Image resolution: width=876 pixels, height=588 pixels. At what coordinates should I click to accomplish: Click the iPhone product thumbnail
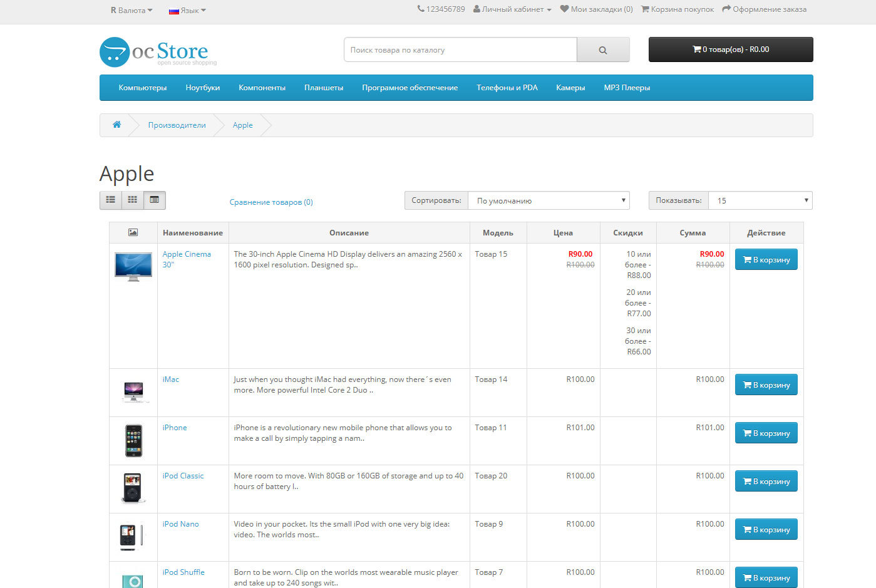[133, 441]
